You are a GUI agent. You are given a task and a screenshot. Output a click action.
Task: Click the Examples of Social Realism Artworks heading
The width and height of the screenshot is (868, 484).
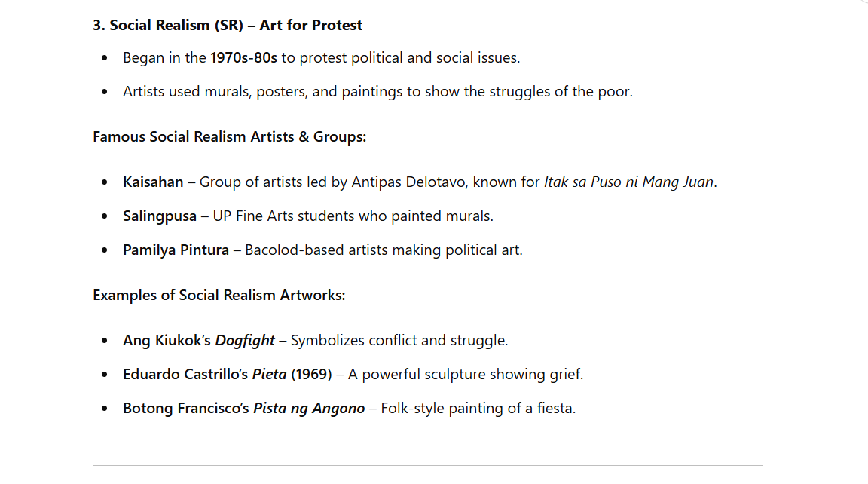[x=219, y=296]
